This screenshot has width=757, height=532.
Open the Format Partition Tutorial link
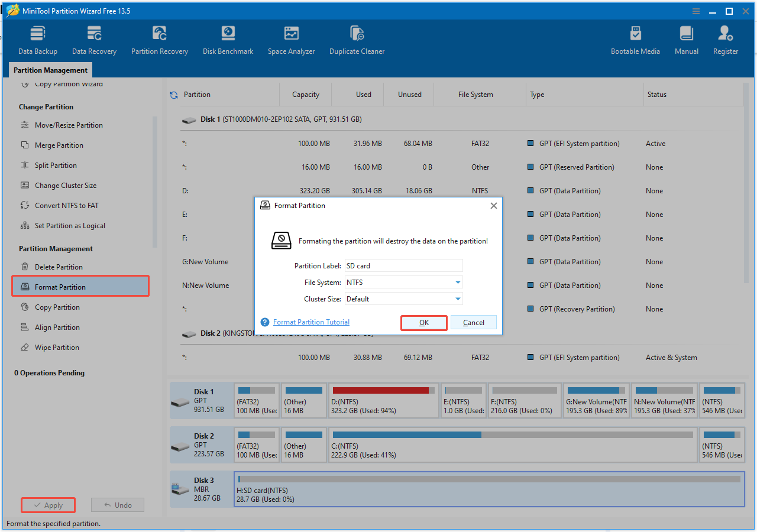tap(310, 322)
